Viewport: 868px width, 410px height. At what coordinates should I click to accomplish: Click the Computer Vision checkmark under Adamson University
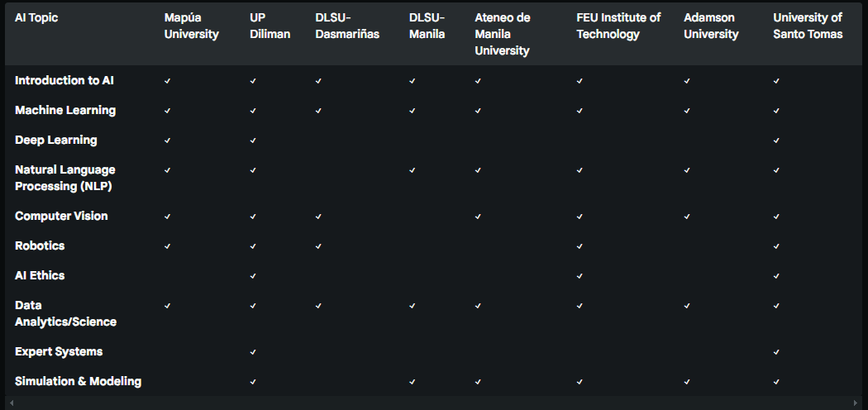point(686,217)
